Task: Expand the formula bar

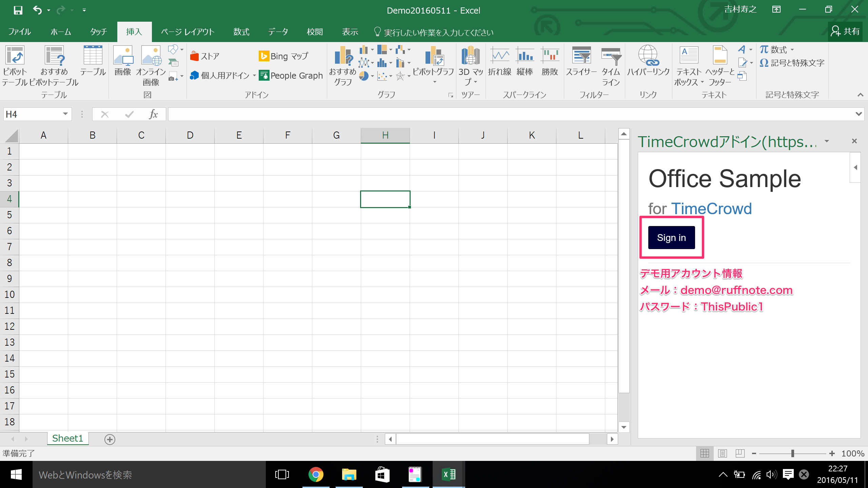Action: 859,114
